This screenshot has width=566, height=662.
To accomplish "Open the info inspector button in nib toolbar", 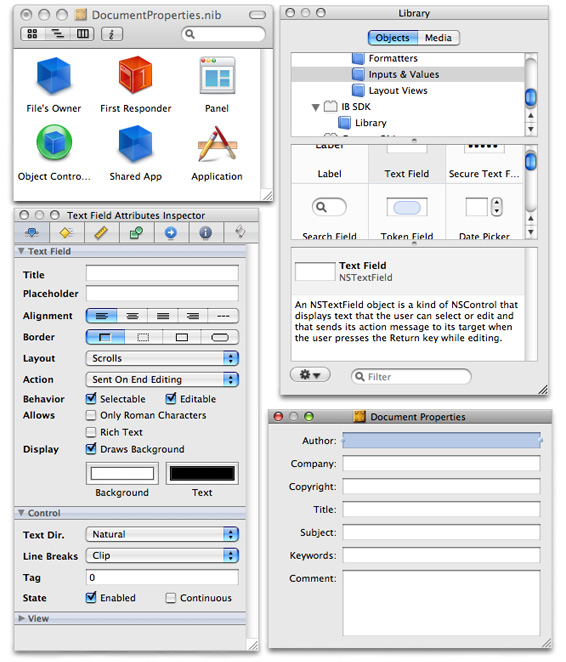I will pos(112,34).
